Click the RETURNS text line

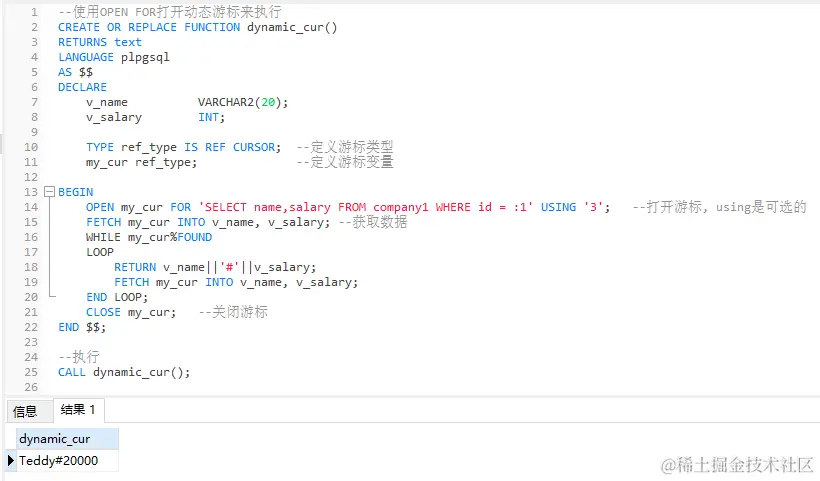tap(99, 42)
